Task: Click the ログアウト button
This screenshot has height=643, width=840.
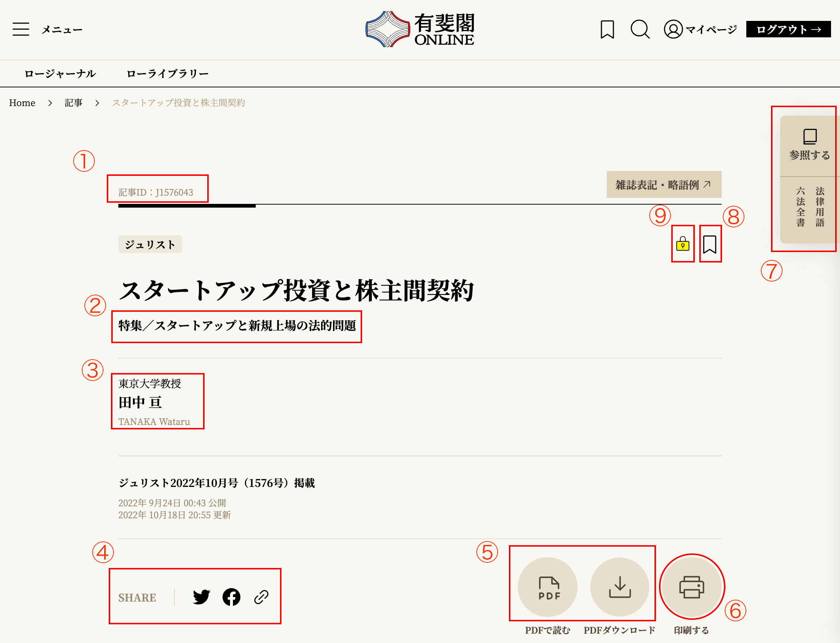Action: (x=788, y=29)
